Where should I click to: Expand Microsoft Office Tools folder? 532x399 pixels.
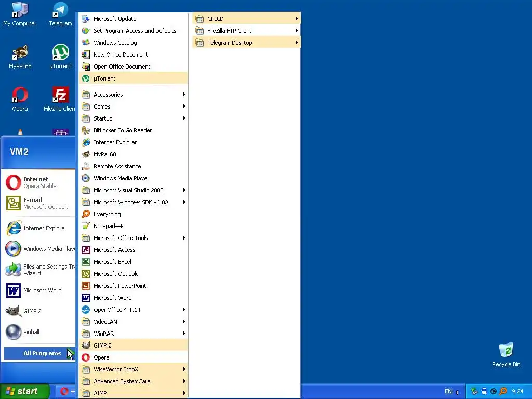(x=133, y=238)
